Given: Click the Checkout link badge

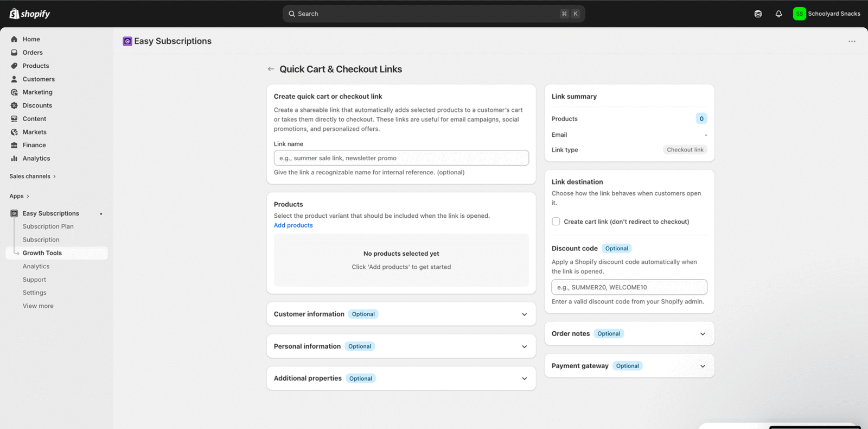Looking at the screenshot, I should tap(685, 150).
